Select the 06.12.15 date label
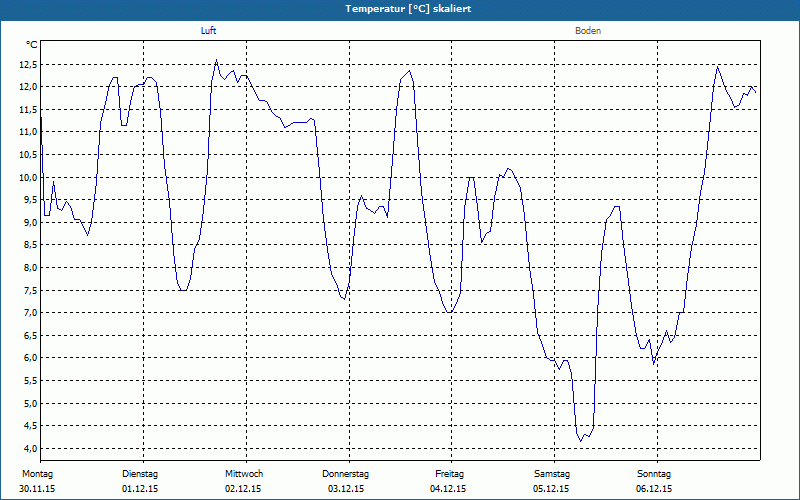Screen dimensions: 800x500 pyautogui.click(x=654, y=489)
